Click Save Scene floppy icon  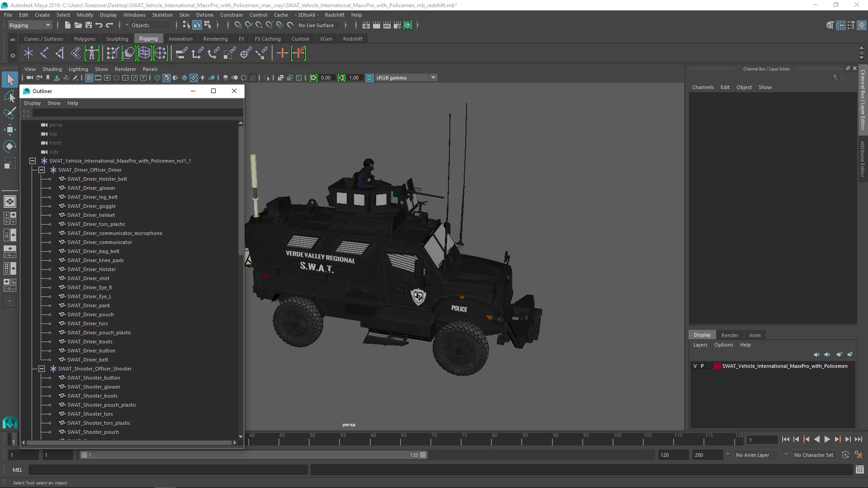pyautogui.click(x=89, y=25)
